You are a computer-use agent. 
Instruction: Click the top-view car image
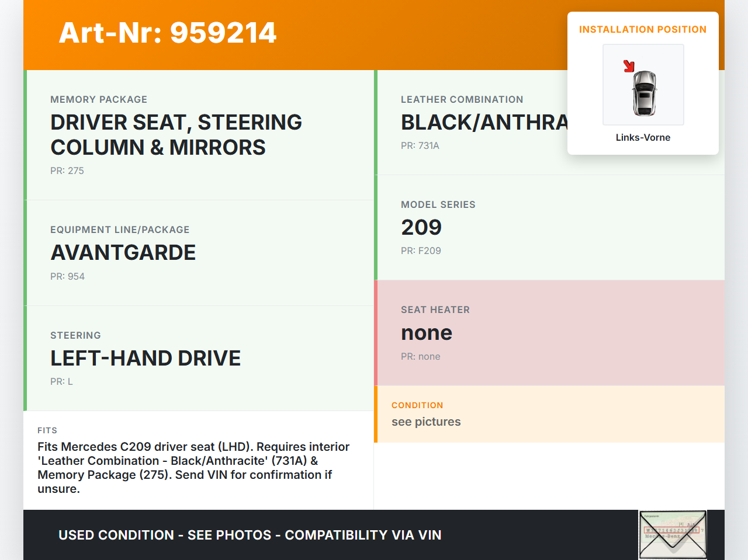click(x=645, y=92)
